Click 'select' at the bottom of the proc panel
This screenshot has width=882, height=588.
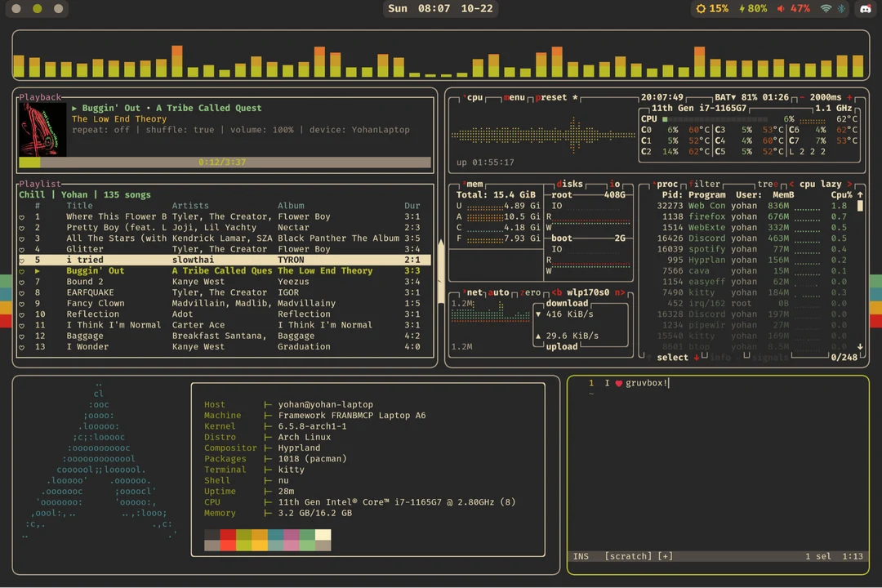(x=672, y=357)
